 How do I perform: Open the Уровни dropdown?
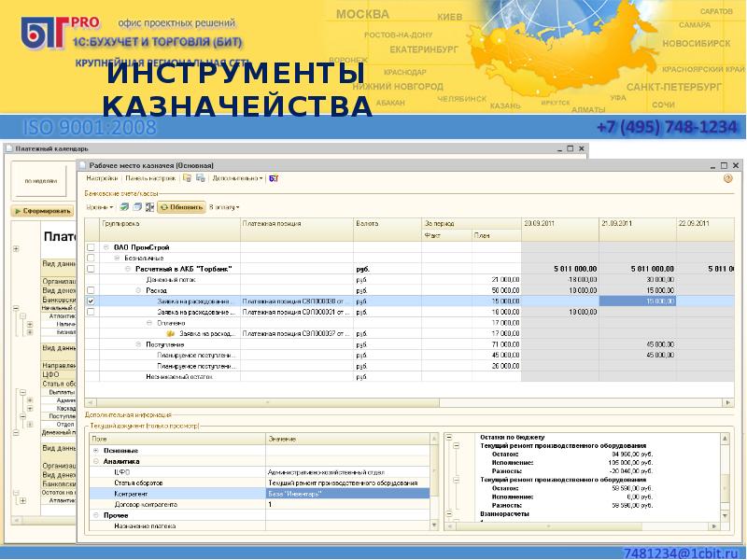[100, 207]
